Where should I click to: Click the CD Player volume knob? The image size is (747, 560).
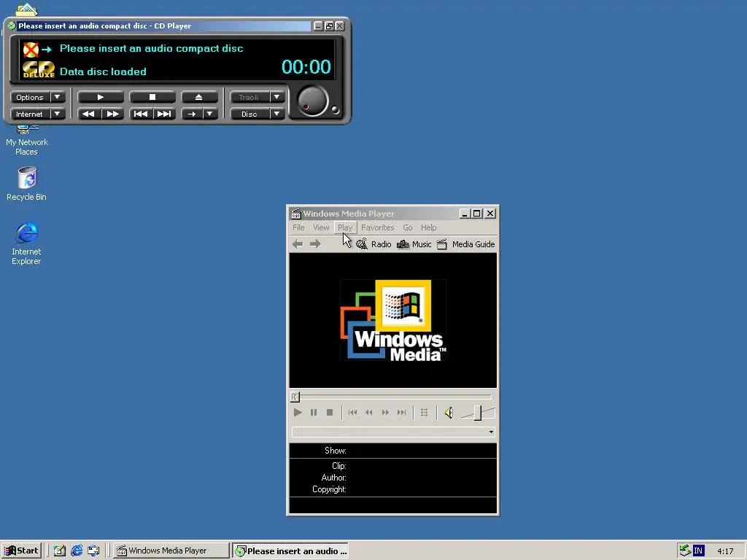point(312,101)
